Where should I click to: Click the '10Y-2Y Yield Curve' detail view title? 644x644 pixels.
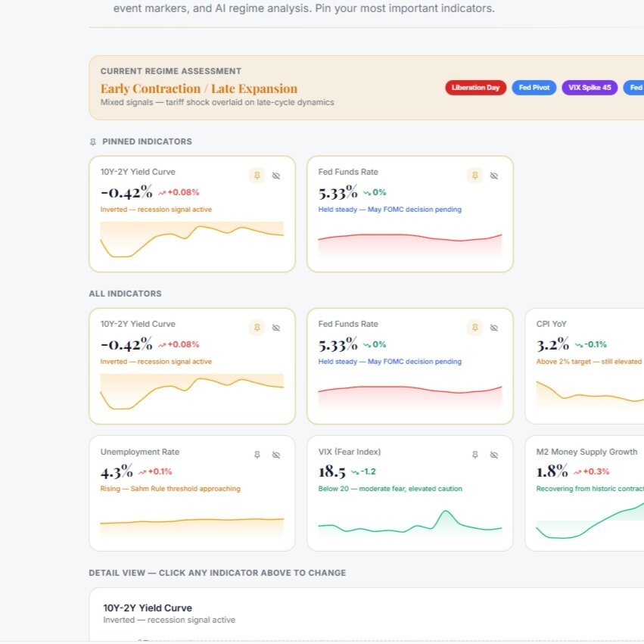pos(148,608)
